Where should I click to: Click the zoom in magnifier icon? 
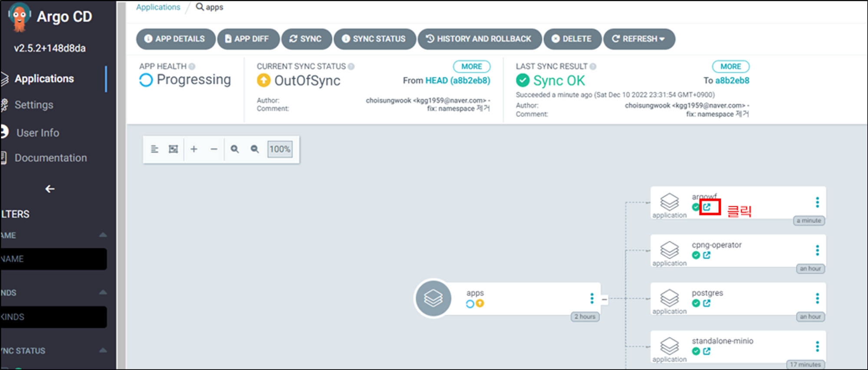(235, 149)
